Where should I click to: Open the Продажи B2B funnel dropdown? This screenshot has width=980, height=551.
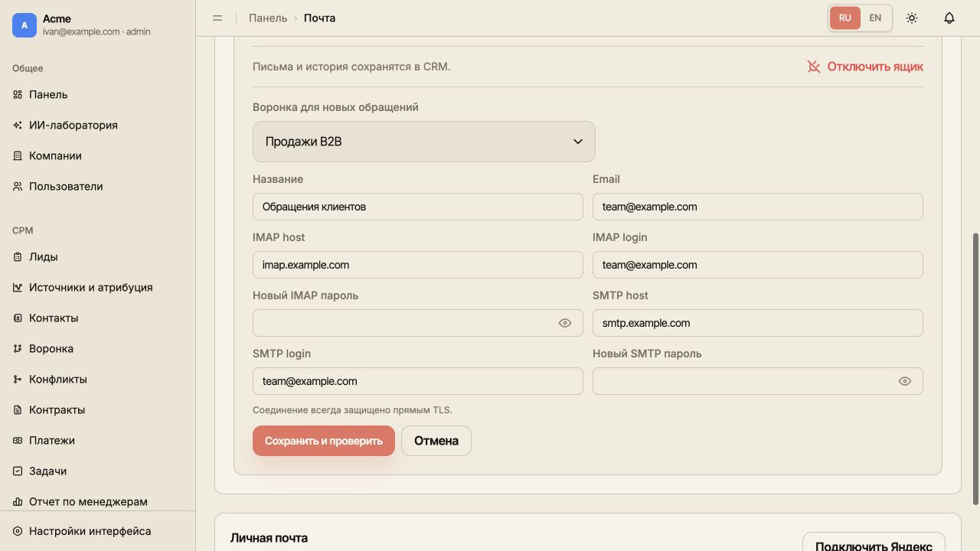tap(423, 142)
